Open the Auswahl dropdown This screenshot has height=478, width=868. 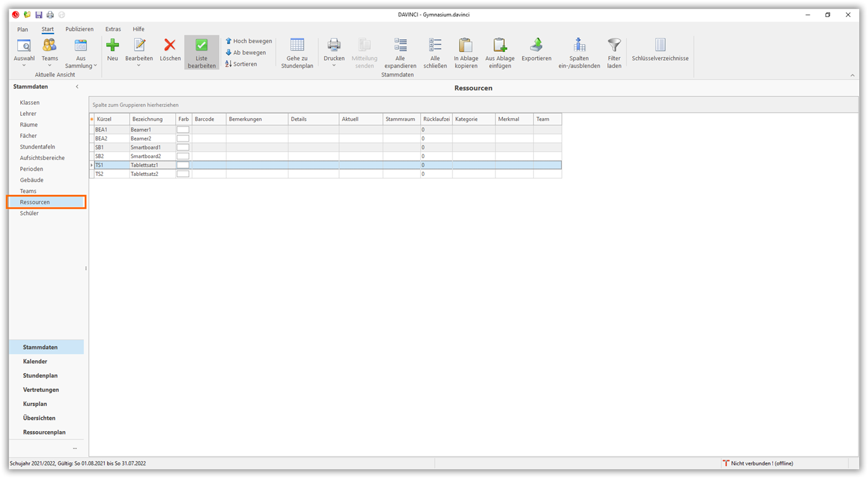coord(24,52)
